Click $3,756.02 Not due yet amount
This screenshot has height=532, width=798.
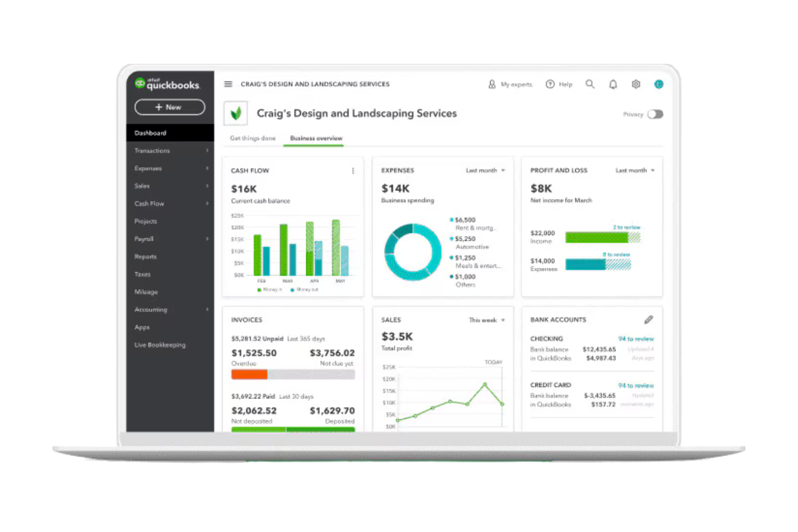(332, 353)
